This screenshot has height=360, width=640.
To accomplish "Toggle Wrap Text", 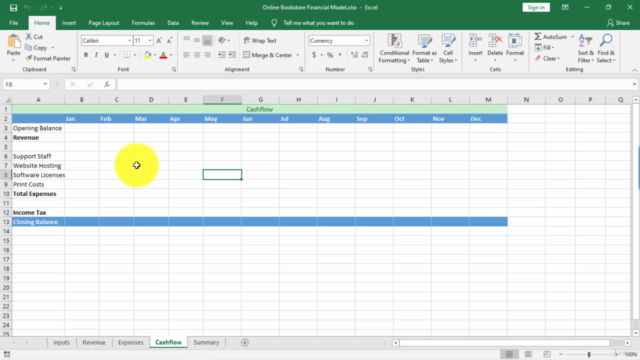I will point(260,40).
